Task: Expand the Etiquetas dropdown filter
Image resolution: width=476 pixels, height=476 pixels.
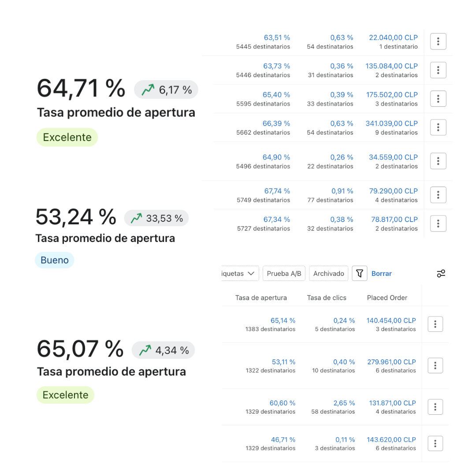Action: point(240,273)
